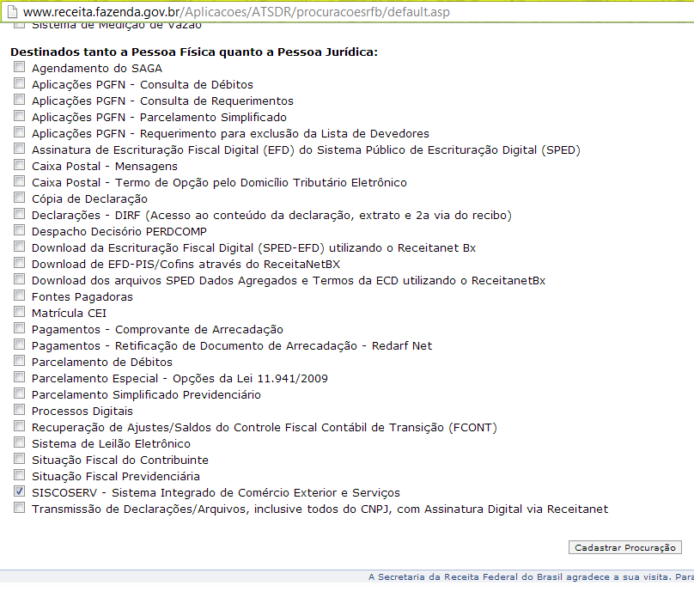The image size is (694, 616).
Task: Tick Parcelamento Simplificado Previdenciário checkbox
Action: click(19, 393)
